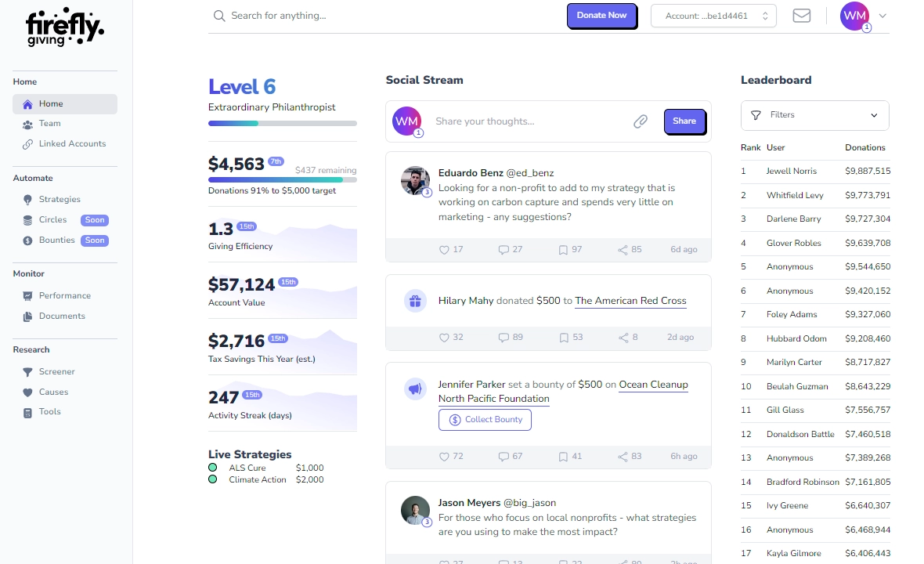Bookmark Jennifer Parker's bounty post

click(x=562, y=457)
